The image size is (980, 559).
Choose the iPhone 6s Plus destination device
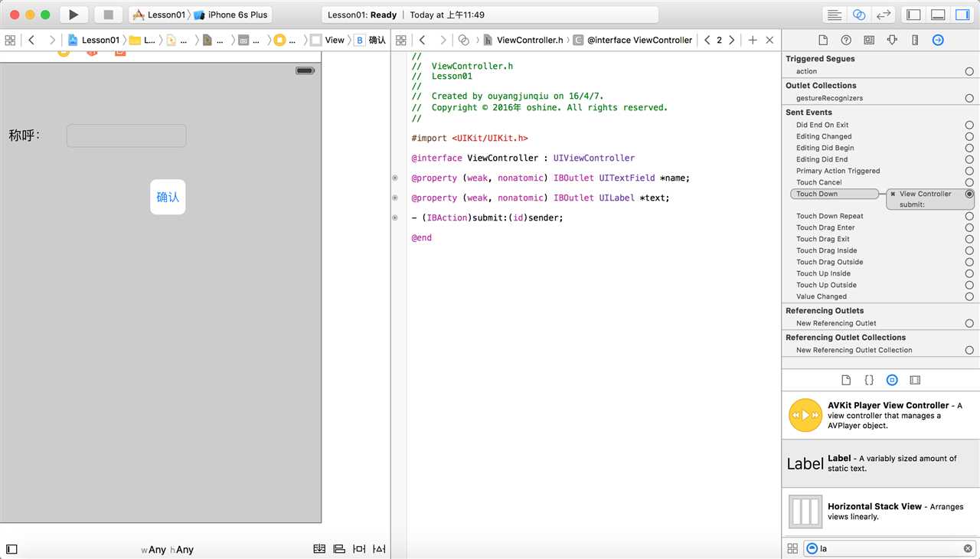point(231,15)
